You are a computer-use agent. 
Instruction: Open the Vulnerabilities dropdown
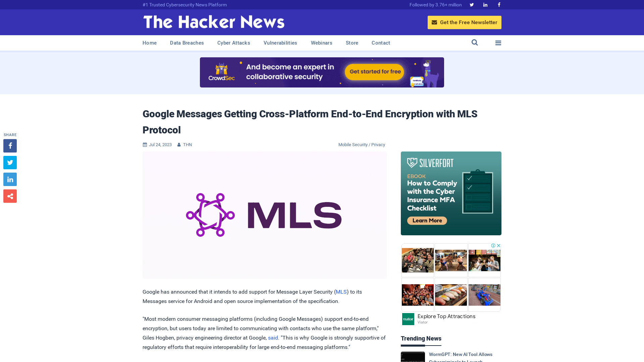[280, 43]
